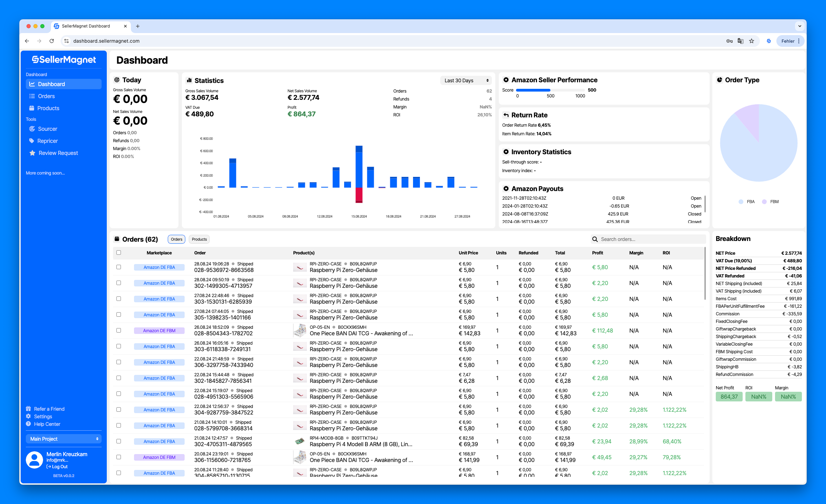Check order 028-9536972-8663568 checkbox
This screenshot has height=504, width=826.
(x=119, y=267)
